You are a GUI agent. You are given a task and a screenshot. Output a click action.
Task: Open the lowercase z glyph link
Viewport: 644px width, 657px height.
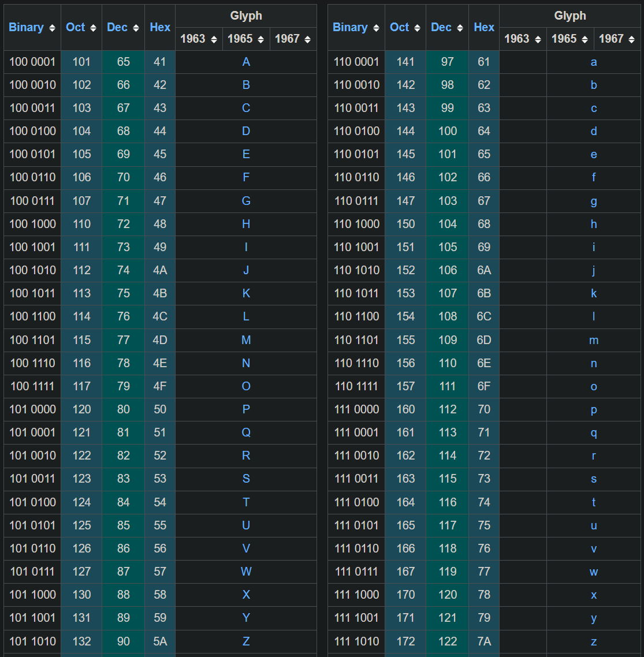(x=594, y=642)
